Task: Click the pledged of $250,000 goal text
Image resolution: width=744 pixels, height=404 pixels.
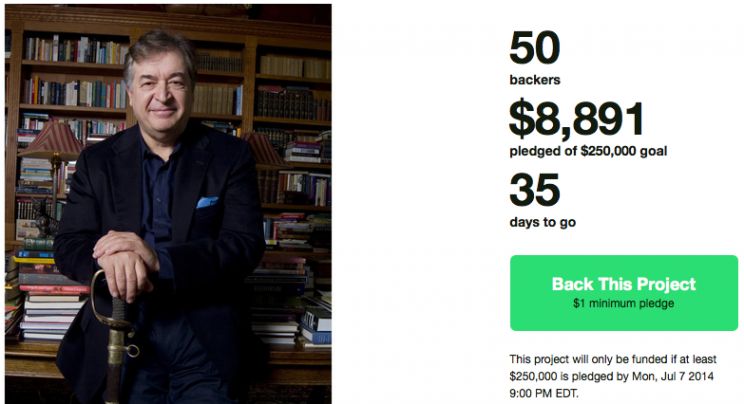Action: pos(588,151)
